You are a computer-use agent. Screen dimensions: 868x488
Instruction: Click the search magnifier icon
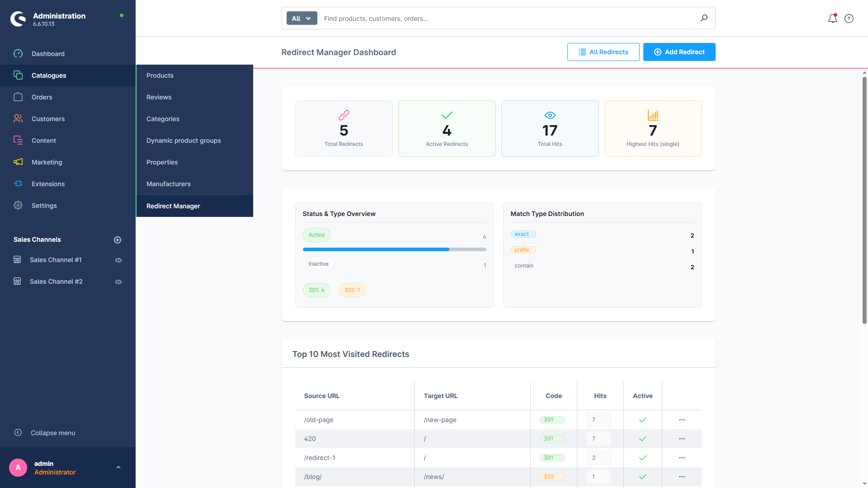tap(704, 19)
